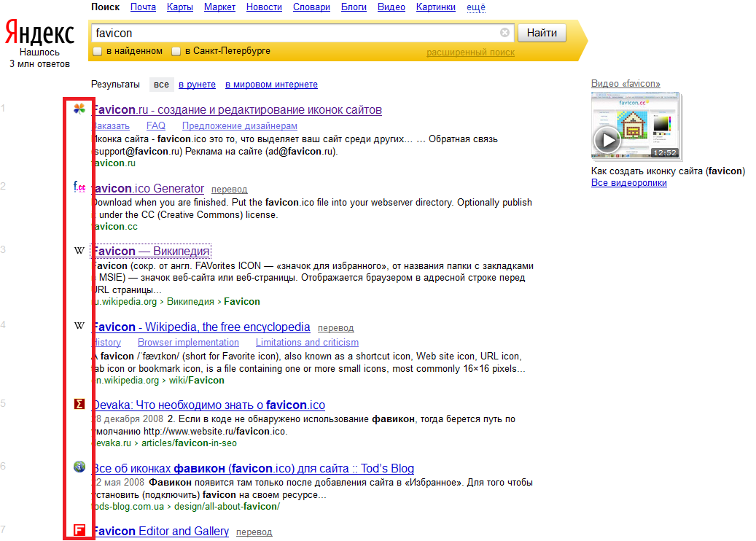
Task: Switch to the Блоги tab
Action: click(354, 7)
